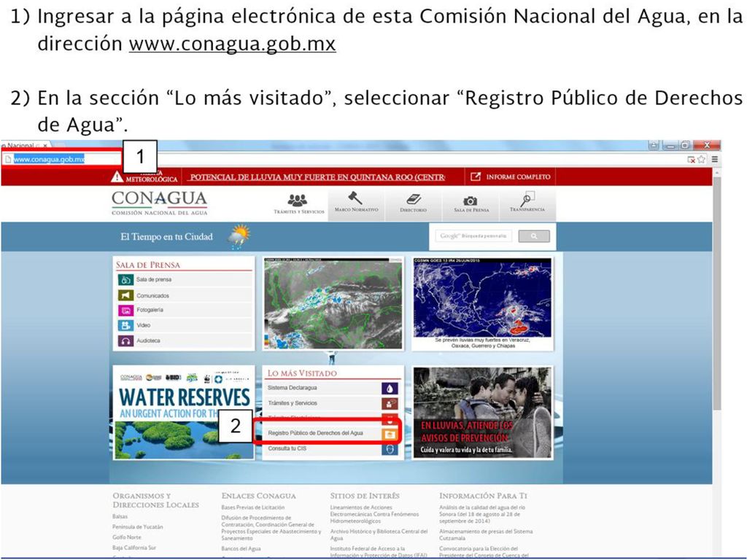
Task: Open Bancos del Agua link
Action: 241,549
